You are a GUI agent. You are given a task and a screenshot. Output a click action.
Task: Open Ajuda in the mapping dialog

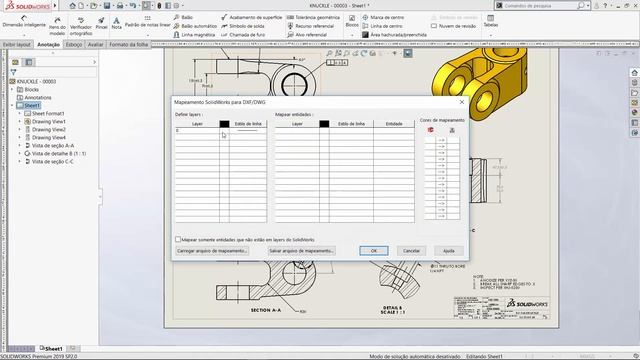449,251
